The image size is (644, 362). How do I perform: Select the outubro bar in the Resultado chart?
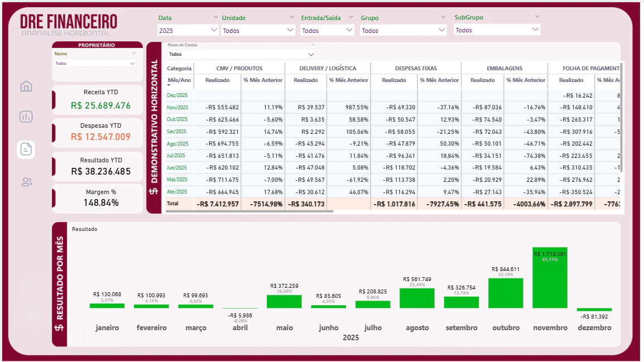[x=506, y=293]
